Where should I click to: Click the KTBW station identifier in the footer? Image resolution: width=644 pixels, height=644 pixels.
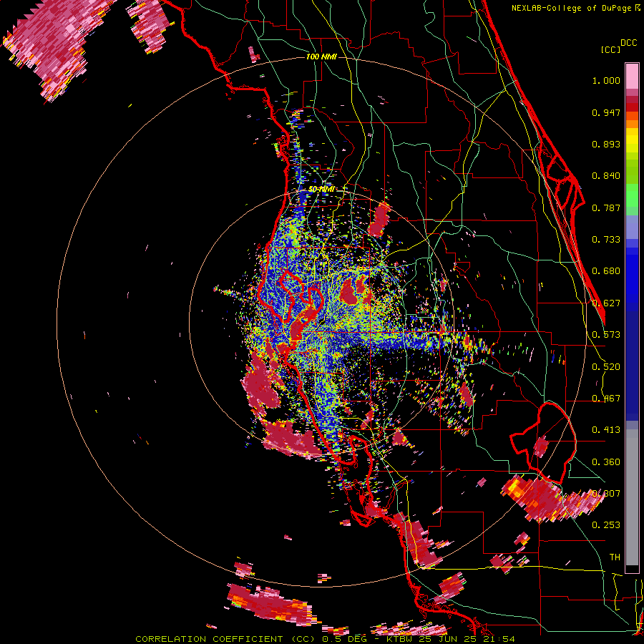[x=401, y=639]
